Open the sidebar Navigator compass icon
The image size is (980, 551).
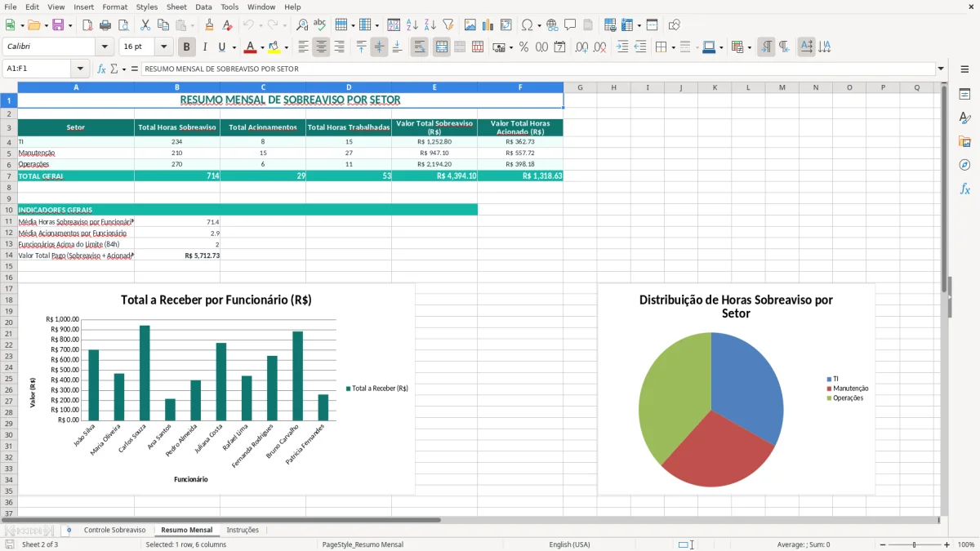[x=964, y=165]
